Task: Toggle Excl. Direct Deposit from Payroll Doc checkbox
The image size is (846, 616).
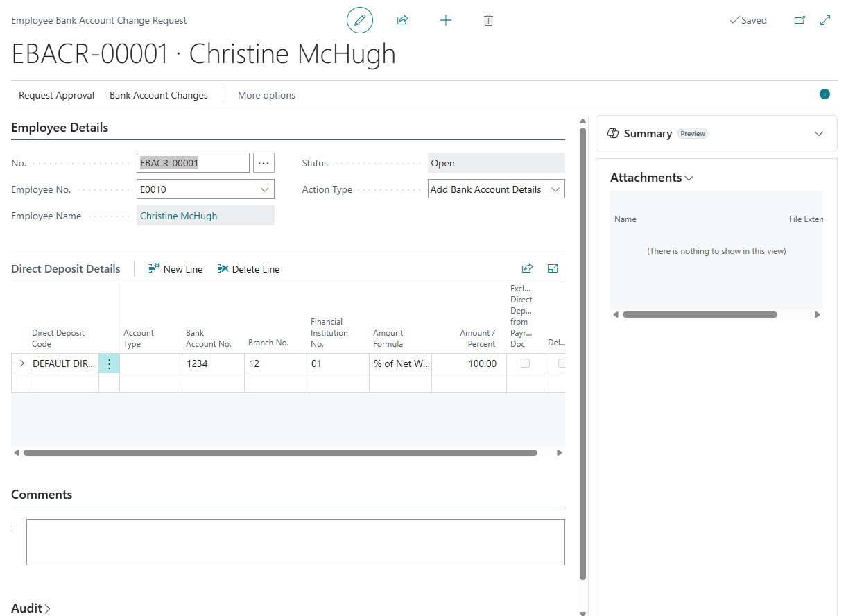Action: click(x=525, y=363)
